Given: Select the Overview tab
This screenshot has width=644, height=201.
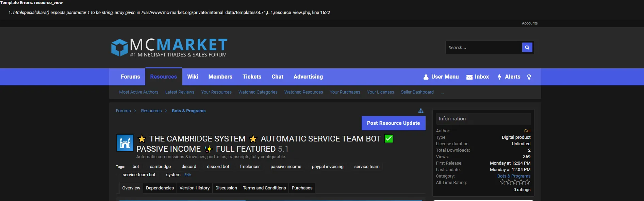Looking at the screenshot, I should point(131,188).
